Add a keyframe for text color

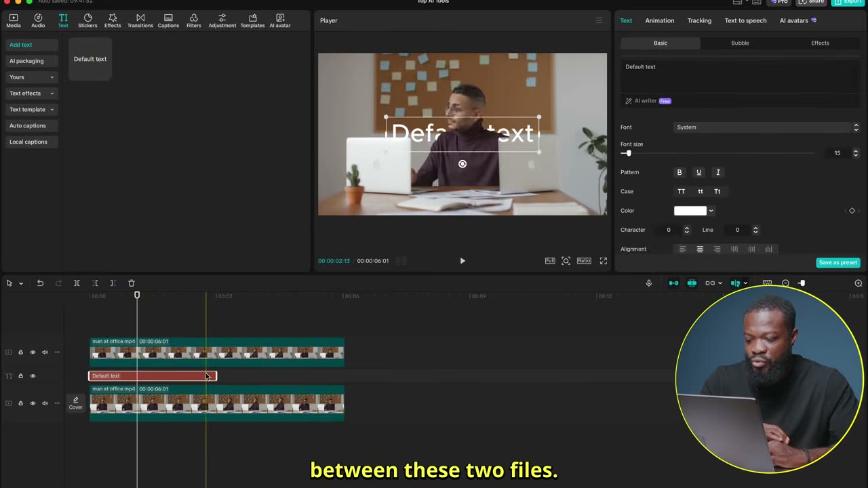point(852,211)
